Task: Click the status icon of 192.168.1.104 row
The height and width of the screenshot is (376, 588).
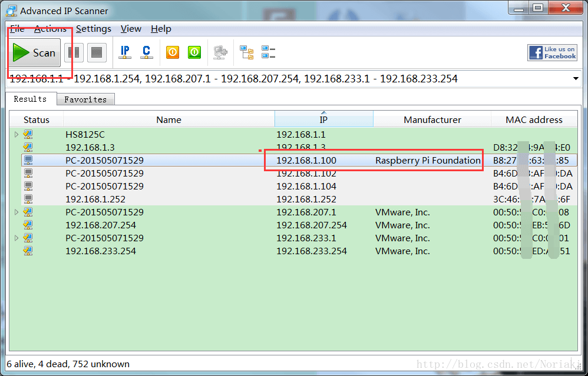Action: (x=28, y=186)
